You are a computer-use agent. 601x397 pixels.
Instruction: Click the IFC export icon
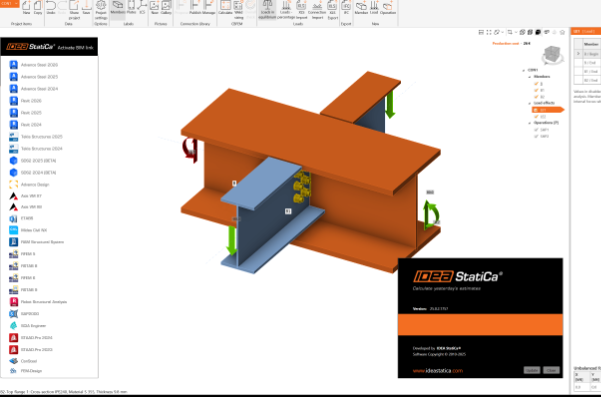(x=346, y=8)
